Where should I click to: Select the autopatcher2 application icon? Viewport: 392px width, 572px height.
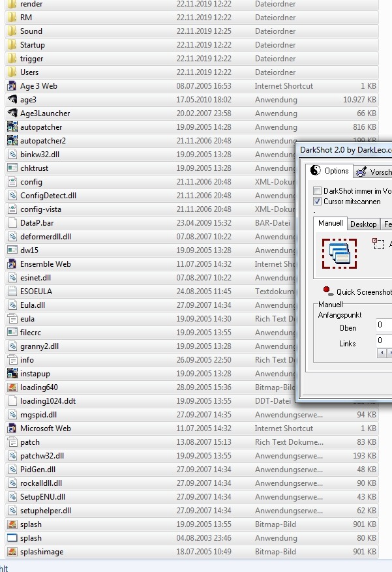12,141
